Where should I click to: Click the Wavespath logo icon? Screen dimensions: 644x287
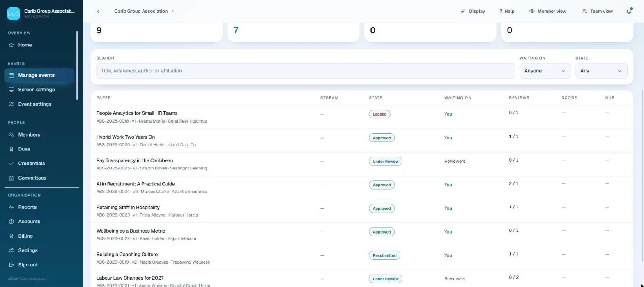pyautogui.click(x=14, y=14)
